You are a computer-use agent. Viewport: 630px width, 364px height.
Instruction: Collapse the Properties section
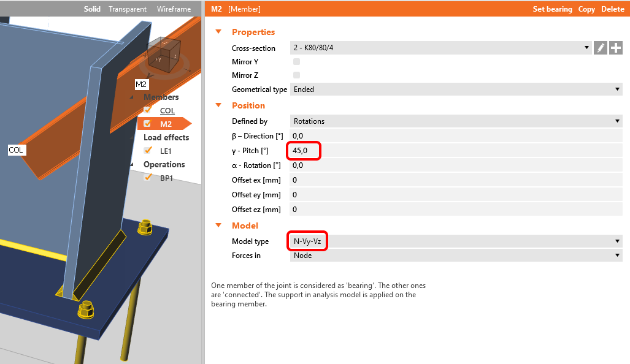click(x=218, y=32)
